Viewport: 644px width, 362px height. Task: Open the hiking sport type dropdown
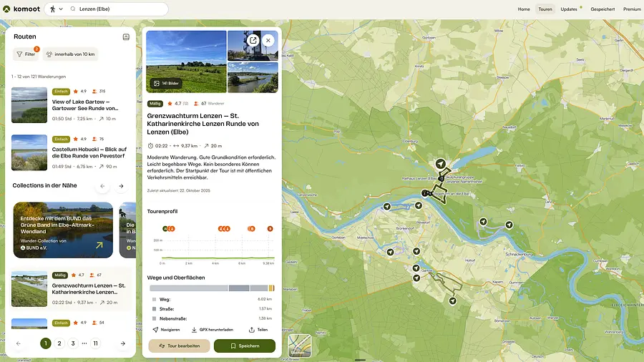(56, 9)
